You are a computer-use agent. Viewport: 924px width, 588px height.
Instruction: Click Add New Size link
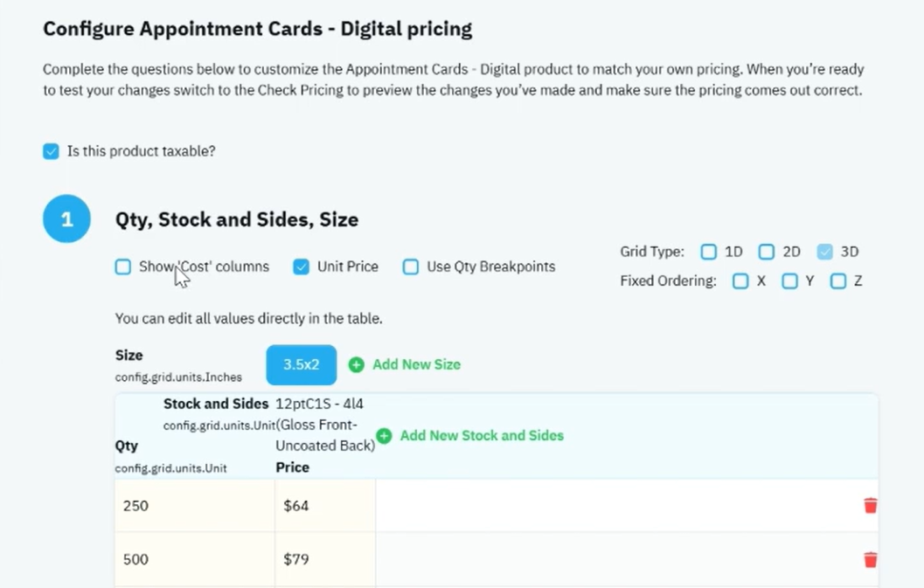coord(416,364)
